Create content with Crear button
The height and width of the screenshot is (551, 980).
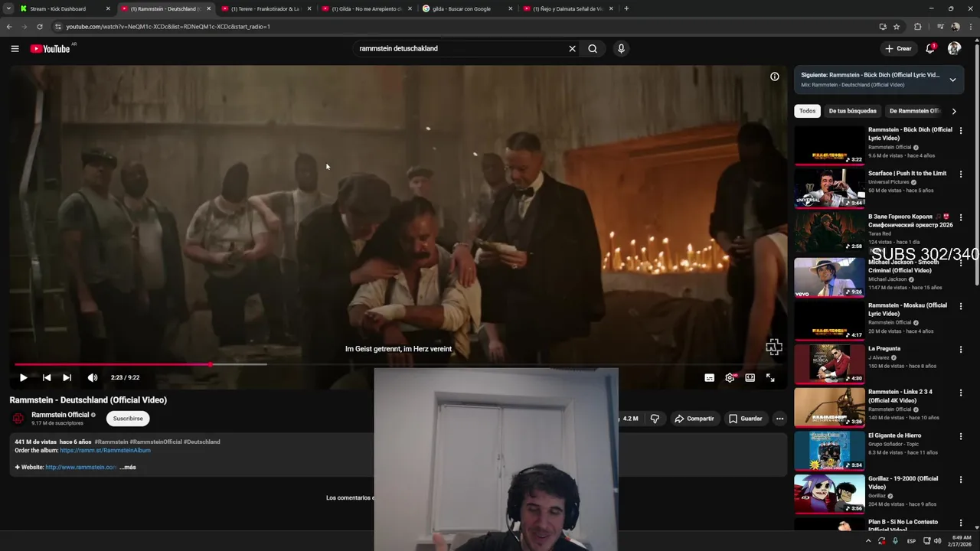pos(899,48)
